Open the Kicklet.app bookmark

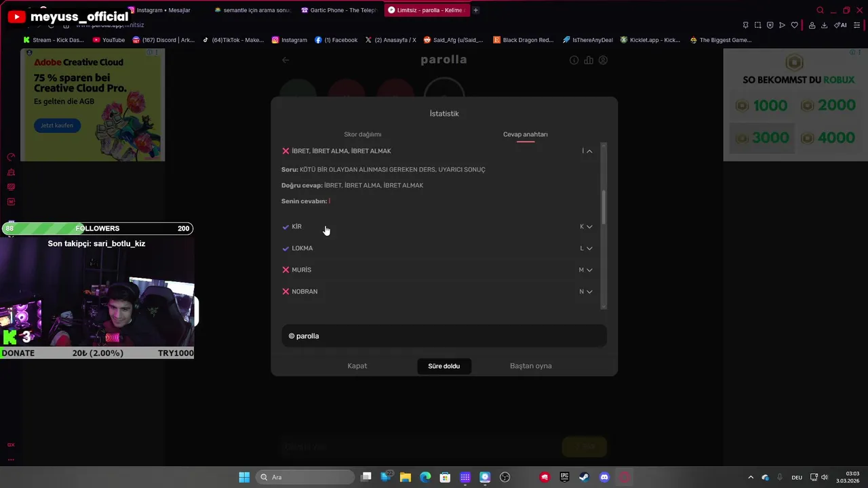[x=650, y=40]
